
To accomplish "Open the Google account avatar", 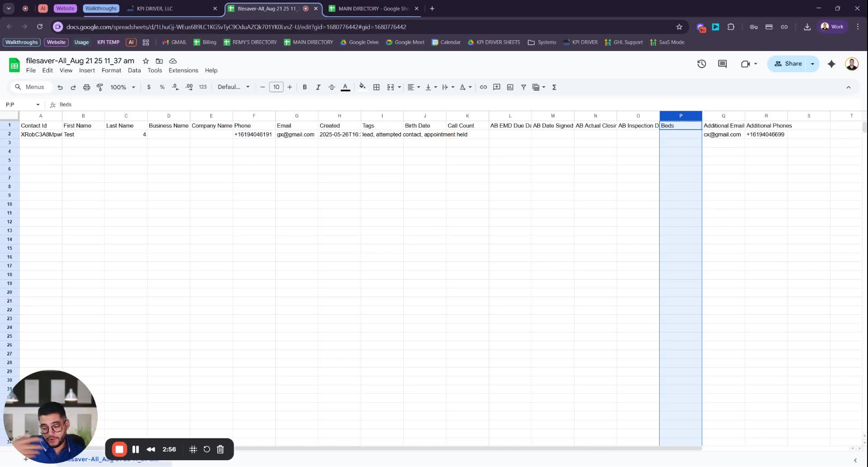I will point(852,64).
